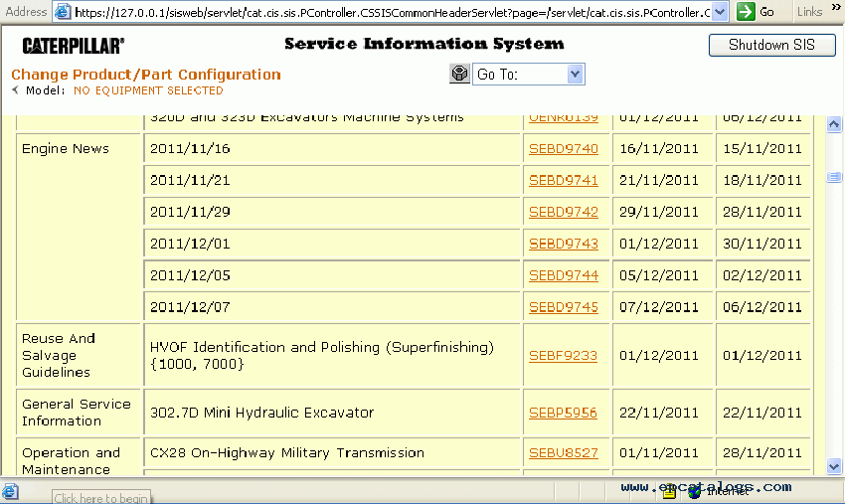Image resolution: width=845 pixels, height=504 pixels.
Task: Open the SEBU8527 document link
Action: pos(563,453)
